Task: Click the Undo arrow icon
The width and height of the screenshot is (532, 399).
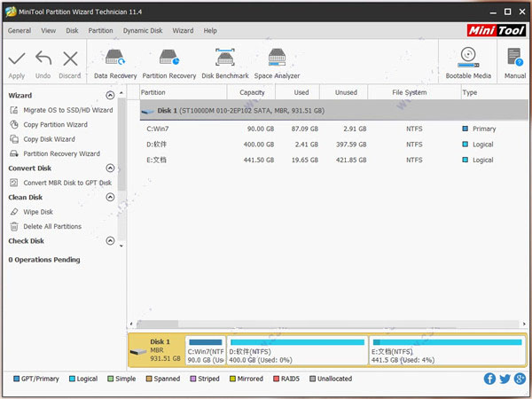Action: click(x=43, y=59)
